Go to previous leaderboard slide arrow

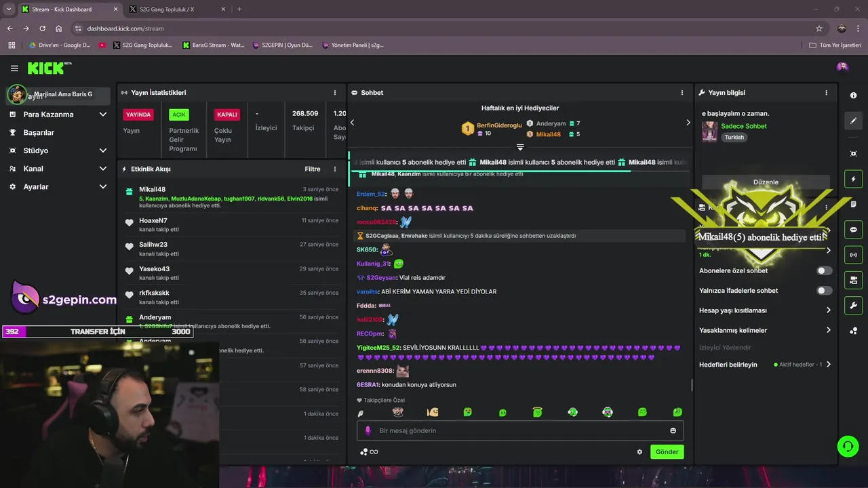coord(352,123)
